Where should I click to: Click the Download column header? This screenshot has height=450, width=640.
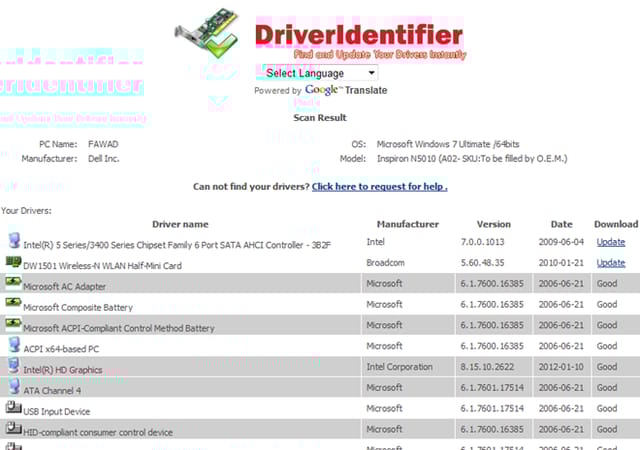[x=616, y=224]
